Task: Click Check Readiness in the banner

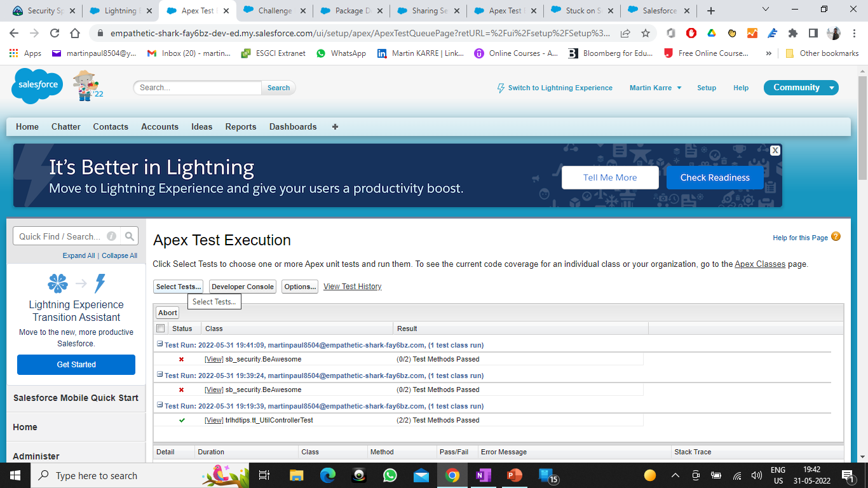Action: point(715,178)
